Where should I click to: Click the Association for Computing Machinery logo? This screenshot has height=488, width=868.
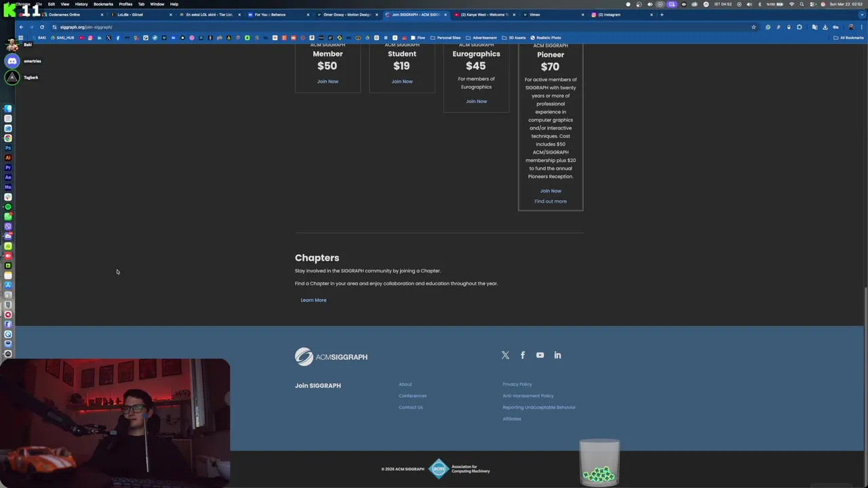[x=459, y=469]
